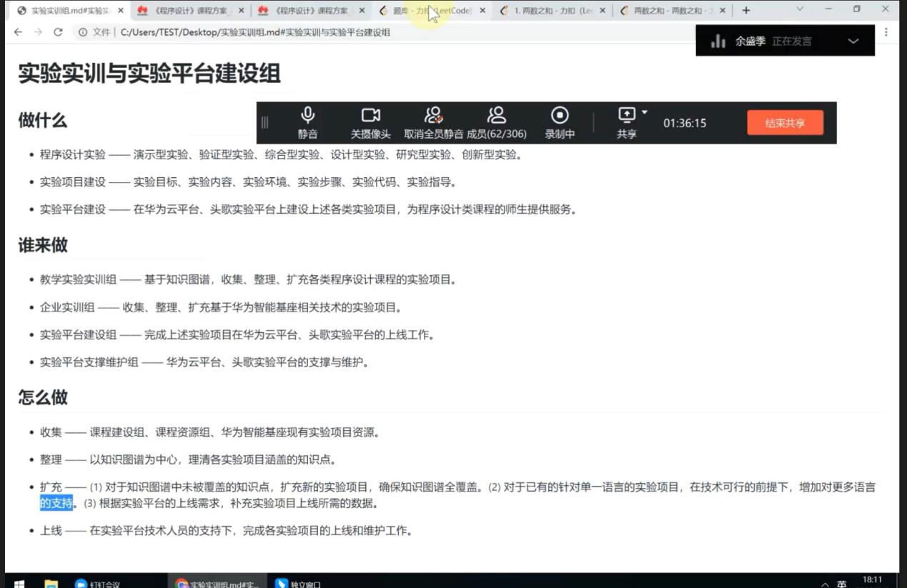
Task: Reload the page with browser refresh icon
Action: coord(59,32)
